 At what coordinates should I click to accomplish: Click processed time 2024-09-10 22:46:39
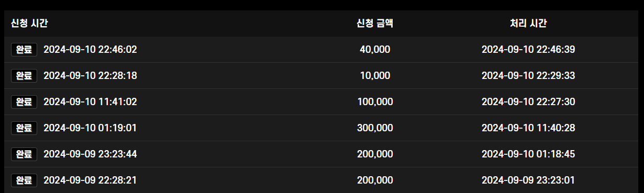coord(528,50)
